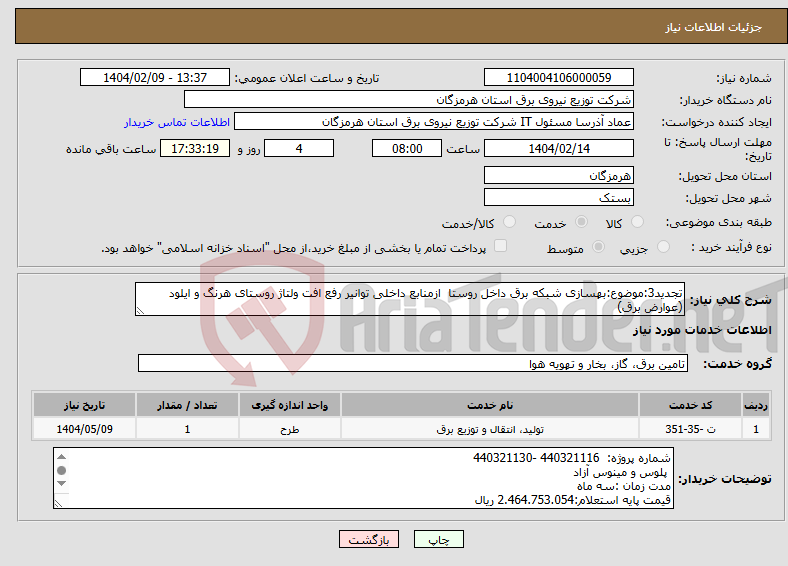
Task: Click the چاپ (print) button
Action: point(438,539)
